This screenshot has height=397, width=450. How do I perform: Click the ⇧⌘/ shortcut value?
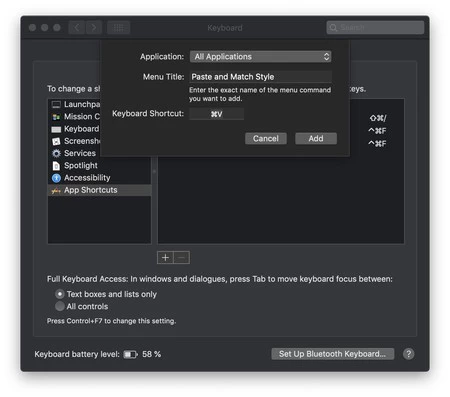[x=378, y=118]
